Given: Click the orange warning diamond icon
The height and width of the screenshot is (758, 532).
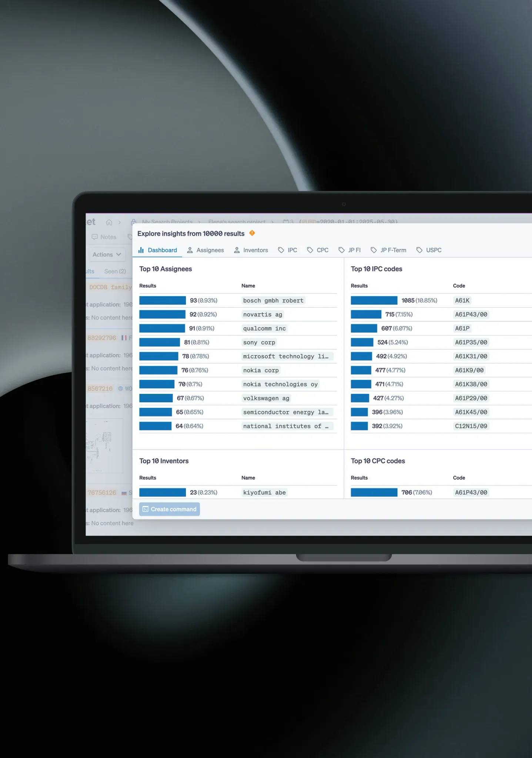Looking at the screenshot, I should click(252, 233).
